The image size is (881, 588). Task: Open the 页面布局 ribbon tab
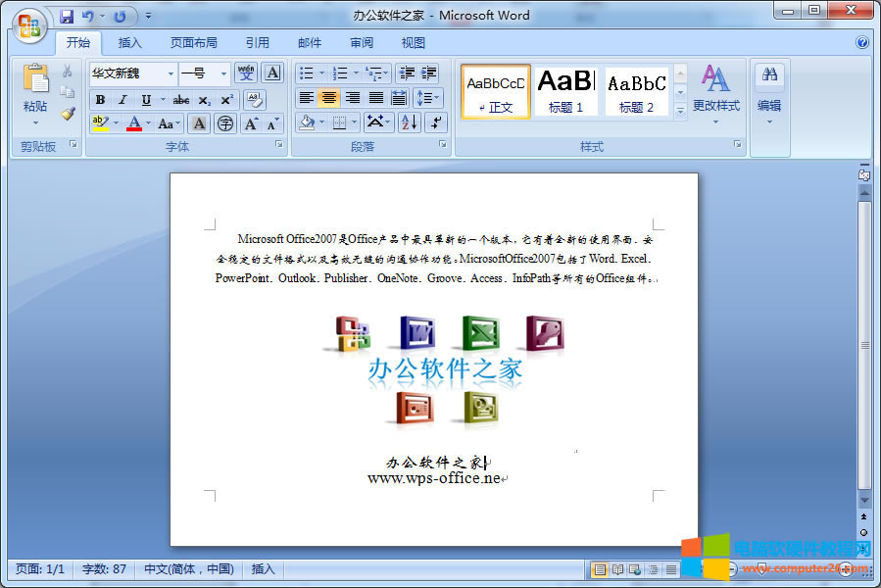(192, 42)
